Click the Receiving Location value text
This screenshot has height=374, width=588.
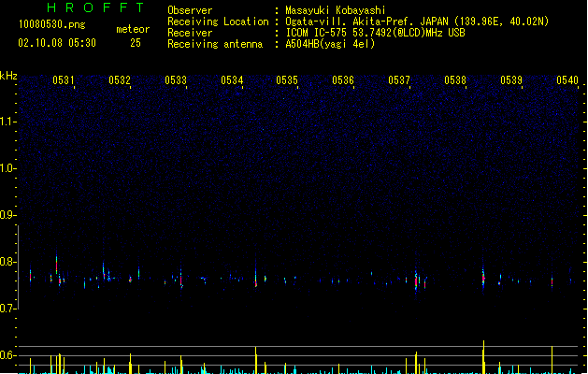(417, 22)
